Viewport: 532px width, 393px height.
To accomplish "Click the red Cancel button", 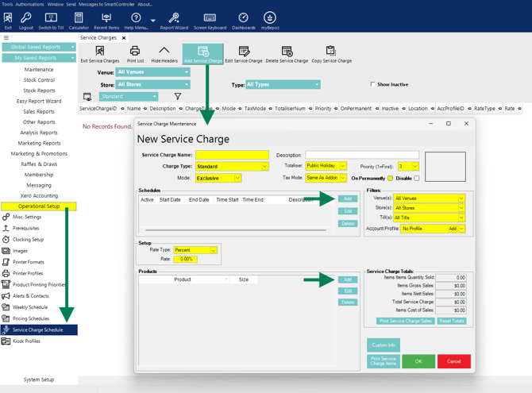I will tap(454, 361).
